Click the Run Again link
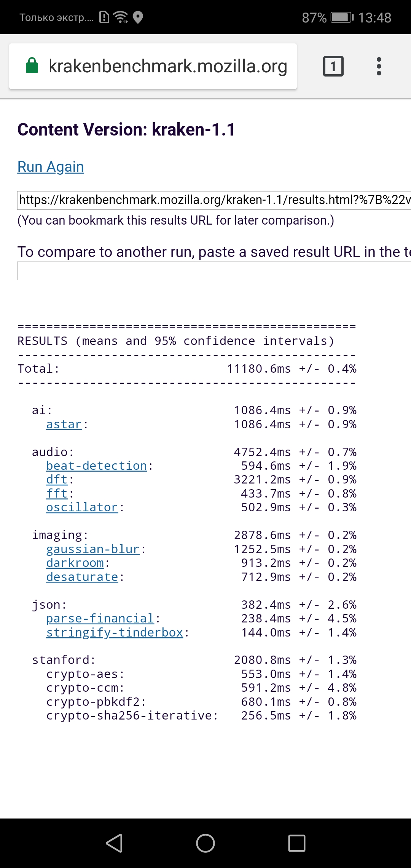Image resolution: width=411 pixels, height=868 pixels. 51,167
